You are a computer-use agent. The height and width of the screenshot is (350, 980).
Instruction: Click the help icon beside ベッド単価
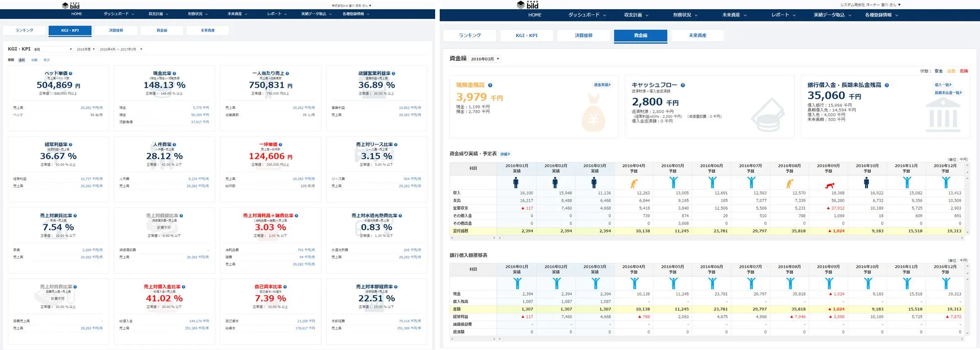click(70, 74)
